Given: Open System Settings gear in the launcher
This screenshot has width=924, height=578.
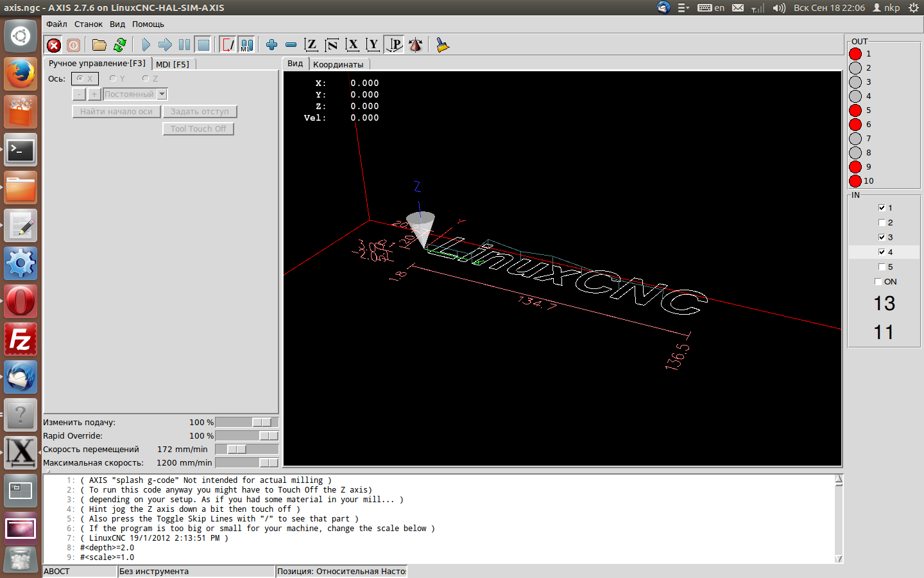Looking at the screenshot, I should pos(21,263).
